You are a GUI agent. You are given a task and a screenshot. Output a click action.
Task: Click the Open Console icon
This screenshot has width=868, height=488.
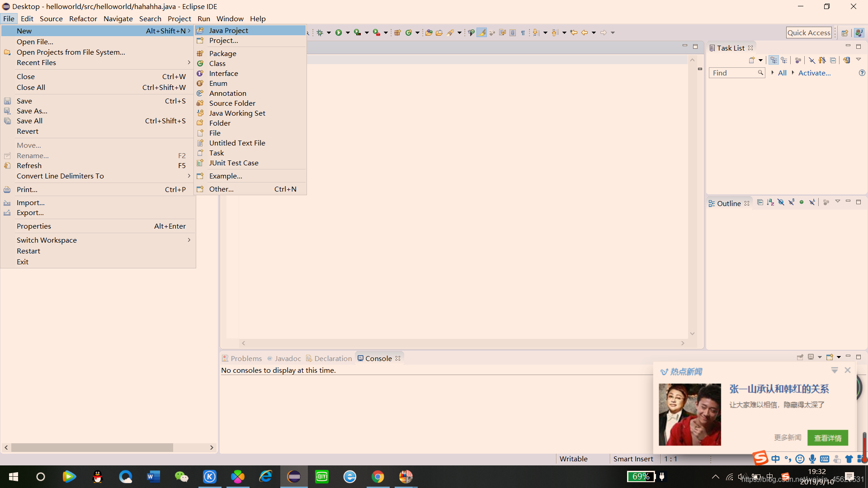click(x=830, y=357)
